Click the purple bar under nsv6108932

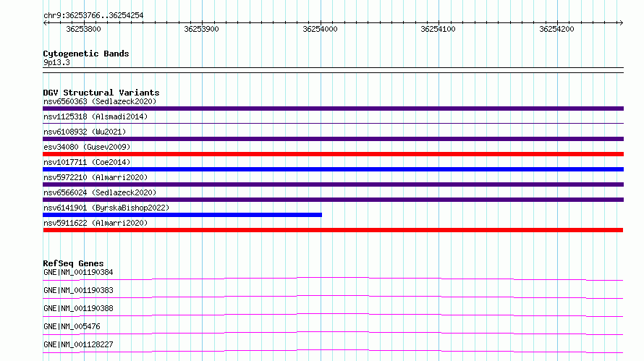point(333,139)
